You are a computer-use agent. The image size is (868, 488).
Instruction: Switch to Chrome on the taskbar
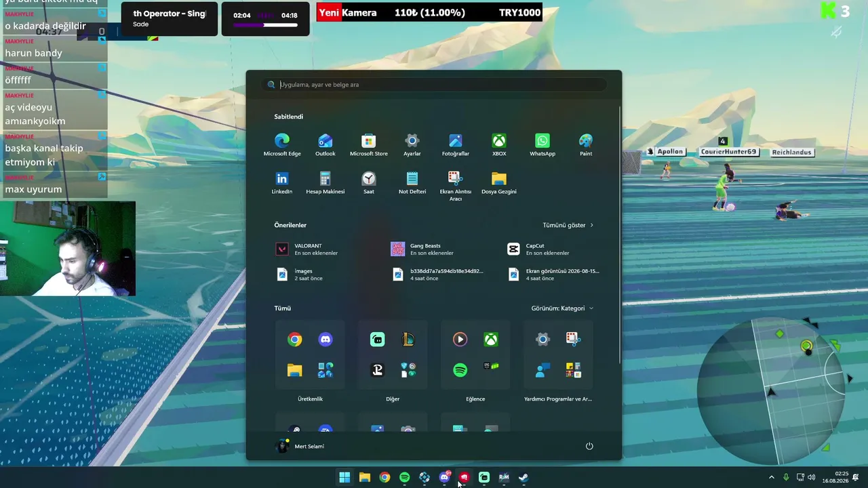tap(384, 477)
